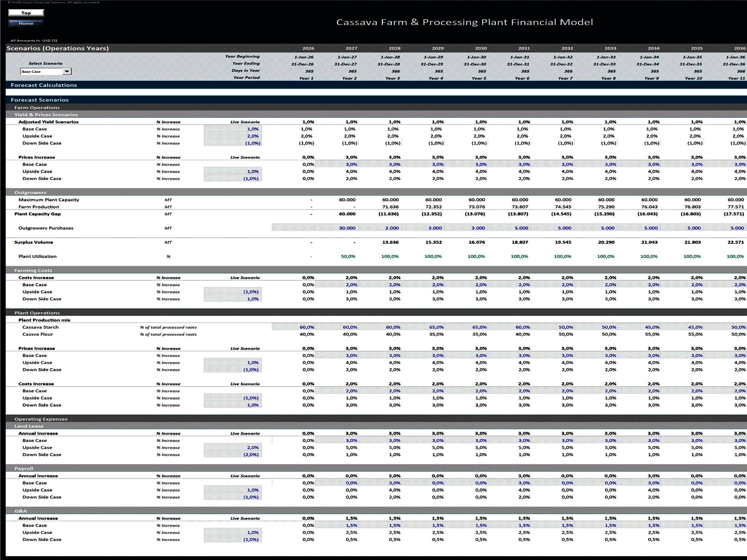Click the Year 10 period label

click(693, 79)
